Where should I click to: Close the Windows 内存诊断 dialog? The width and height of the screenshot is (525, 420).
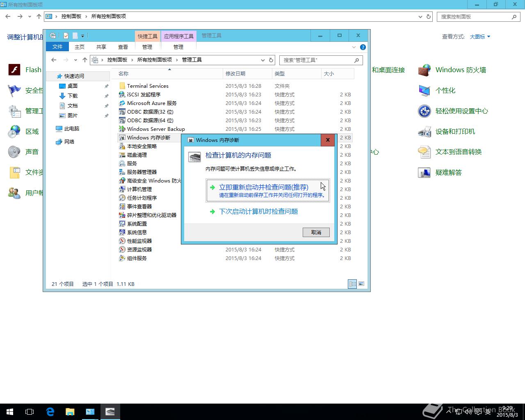[x=328, y=140]
